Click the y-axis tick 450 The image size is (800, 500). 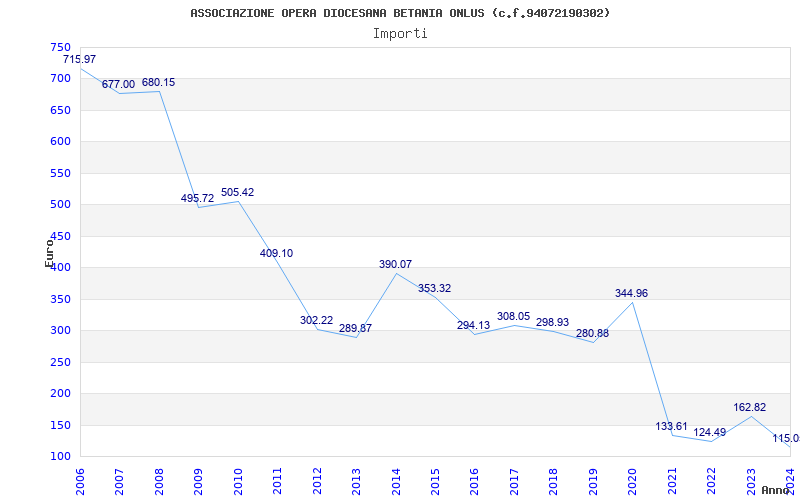pos(60,236)
